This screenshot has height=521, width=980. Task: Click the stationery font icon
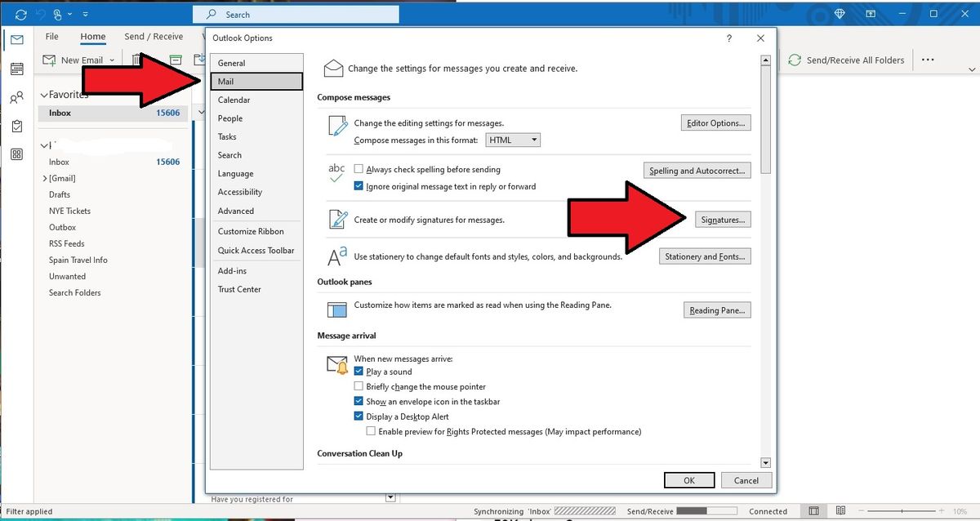[336, 257]
